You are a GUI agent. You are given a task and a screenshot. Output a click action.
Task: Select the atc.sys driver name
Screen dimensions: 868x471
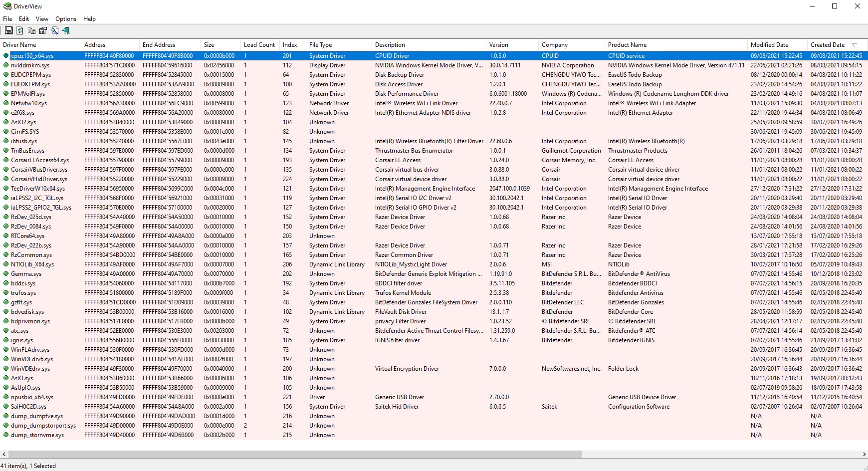coord(20,331)
